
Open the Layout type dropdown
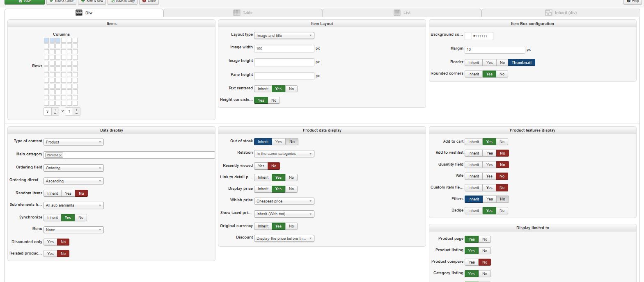click(284, 36)
